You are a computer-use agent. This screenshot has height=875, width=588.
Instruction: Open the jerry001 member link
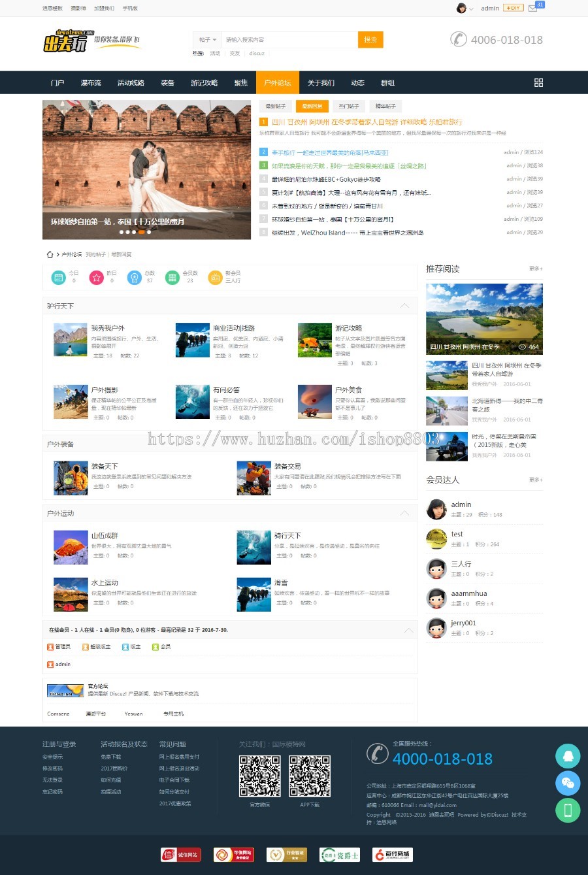coord(463,623)
